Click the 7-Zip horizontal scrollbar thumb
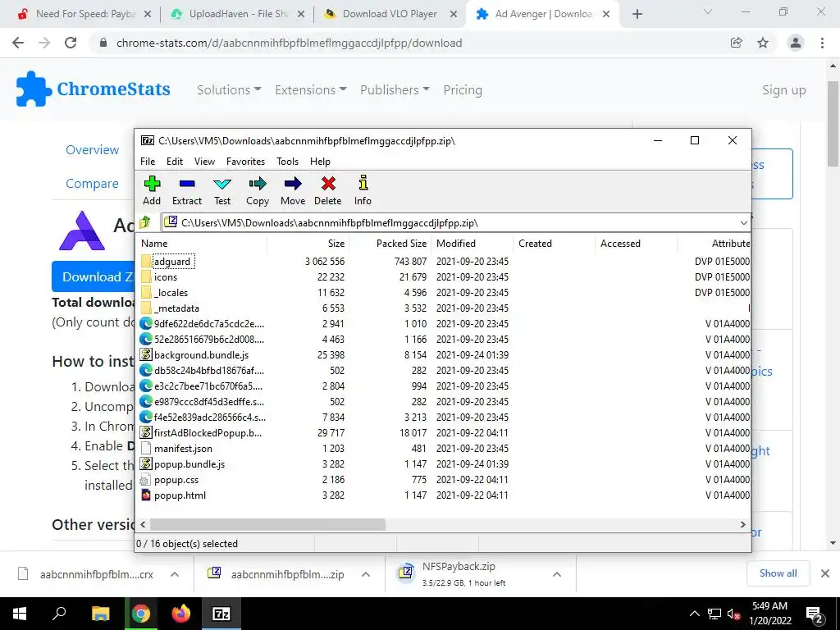 pyautogui.click(x=267, y=524)
